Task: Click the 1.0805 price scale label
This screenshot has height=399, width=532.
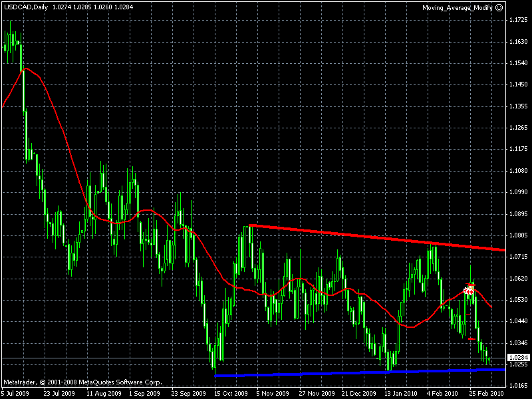Action: point(519,235)
